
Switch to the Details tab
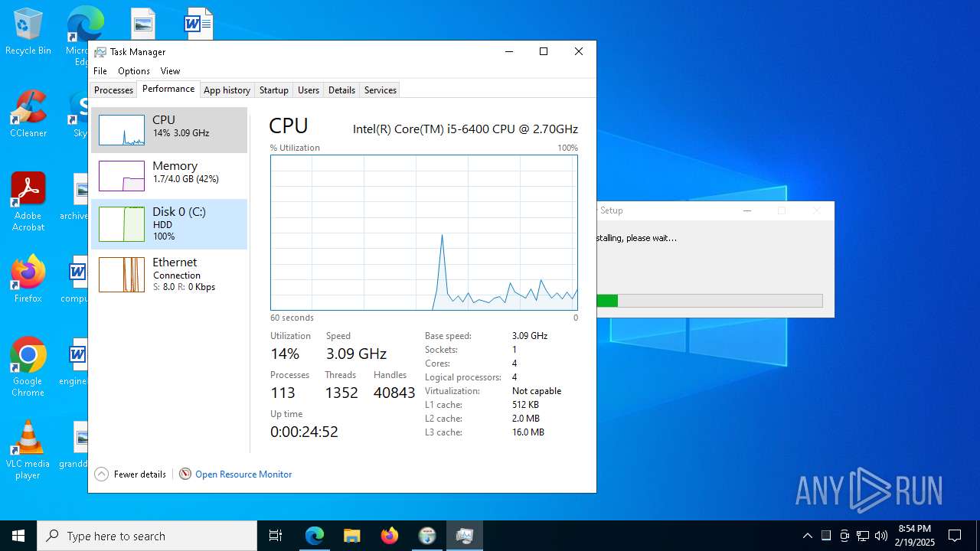(x=341, y=90)
